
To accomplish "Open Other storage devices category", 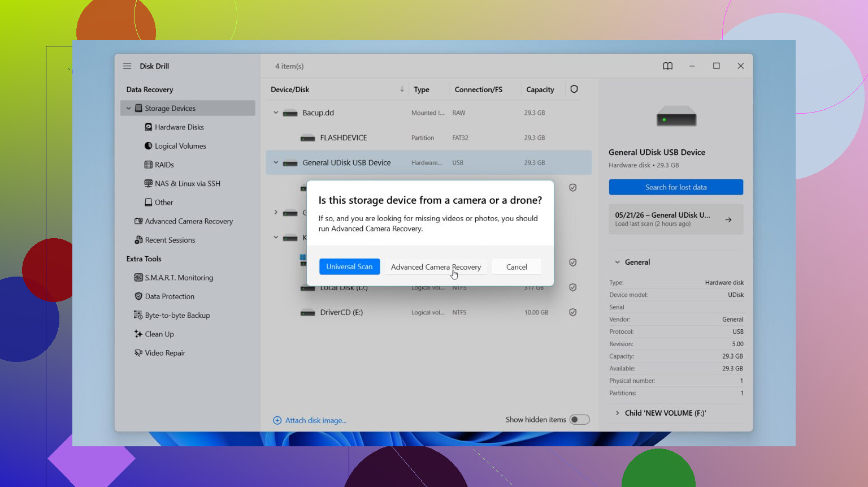I will (x=164, y=202).
